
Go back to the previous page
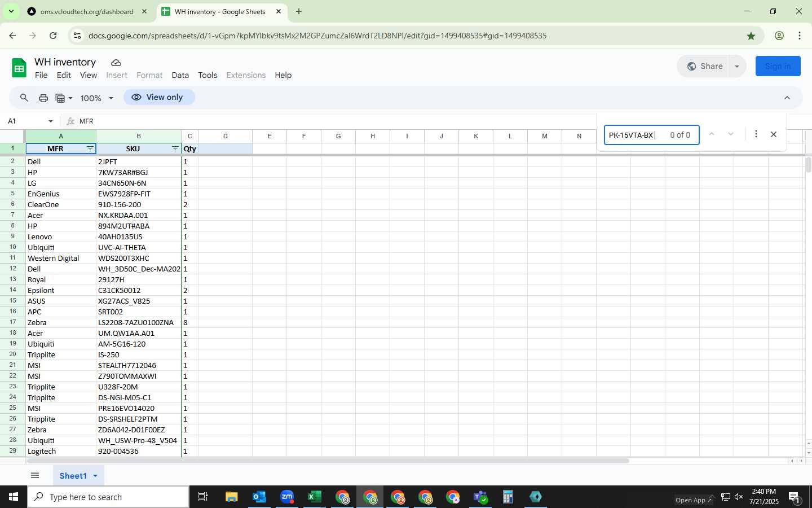[x=12, y=36]
